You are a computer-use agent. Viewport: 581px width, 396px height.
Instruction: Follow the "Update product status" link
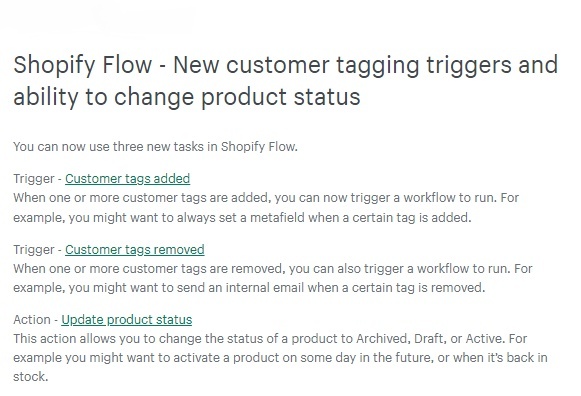127,319
